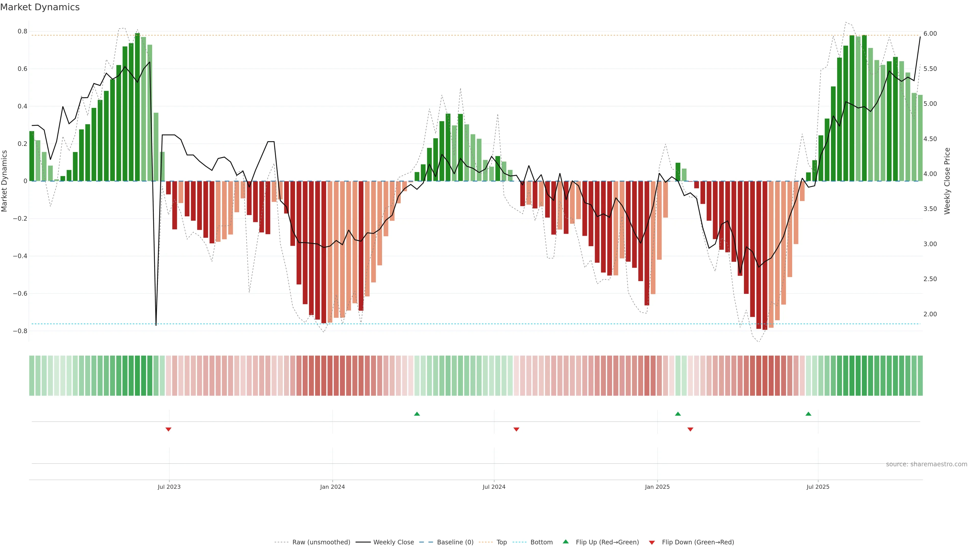Click Flip Down red triangle in legend

(x=652, y=542)
